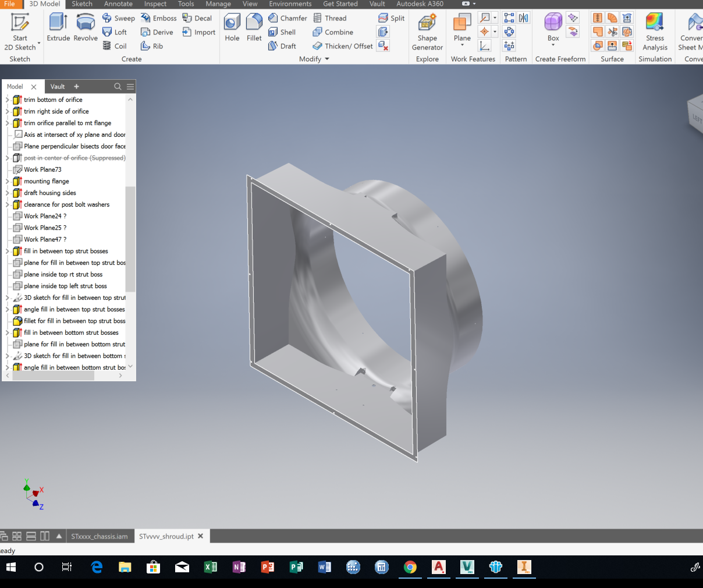The image size is (703, 588).
Task: Create a freeform Box
Action: click(553, 27)
